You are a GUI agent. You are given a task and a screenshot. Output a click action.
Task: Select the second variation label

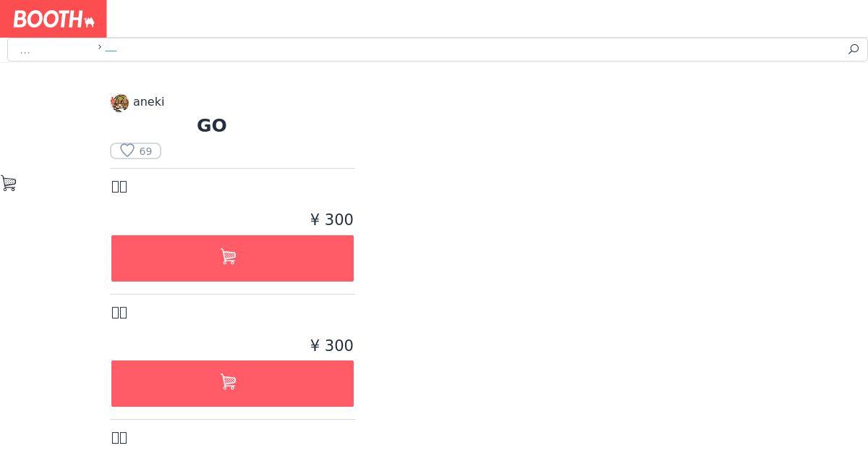tap(119, 313)
